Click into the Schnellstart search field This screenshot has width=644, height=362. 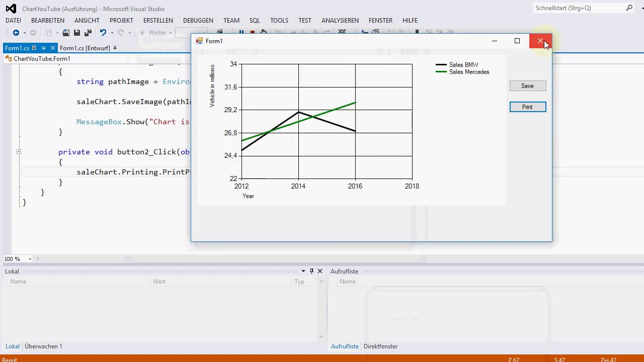click(x=579, y=8)
